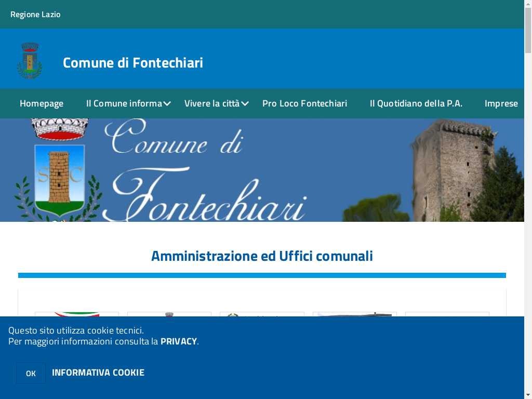Click the Italian flag thumbnail tile
532x399 pixels.
(77, 314)
